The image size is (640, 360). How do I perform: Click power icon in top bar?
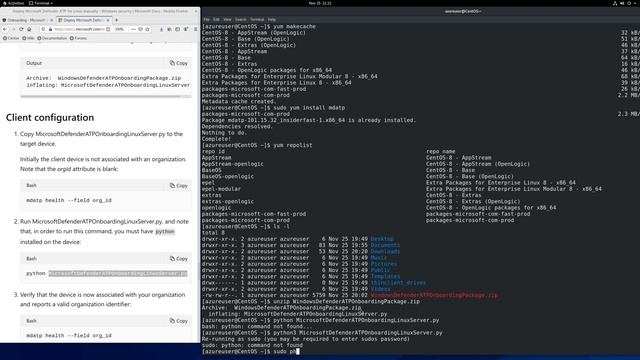click(629, 3)
